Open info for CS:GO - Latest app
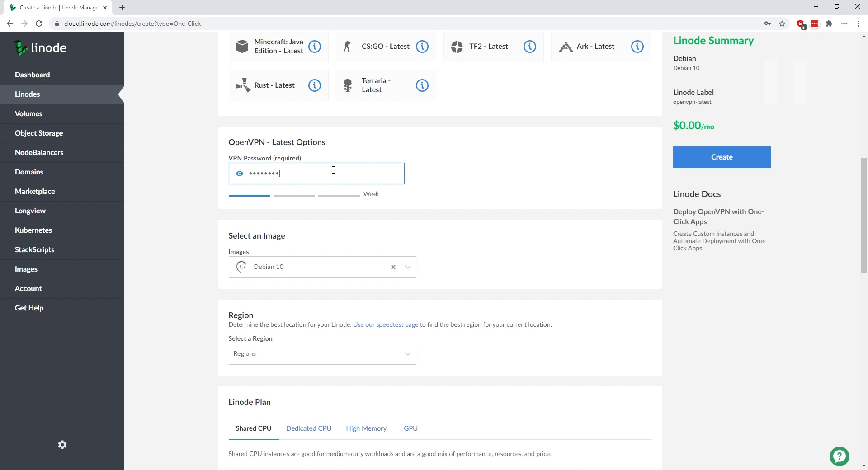The image size is (868, 470). pyautogui.click(x=422, y=47)
